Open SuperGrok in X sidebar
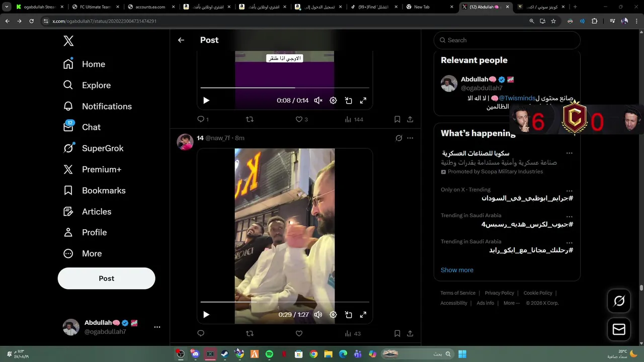This screenshot has width=644, height=362. pyautogui.click(x=94, y=148)
